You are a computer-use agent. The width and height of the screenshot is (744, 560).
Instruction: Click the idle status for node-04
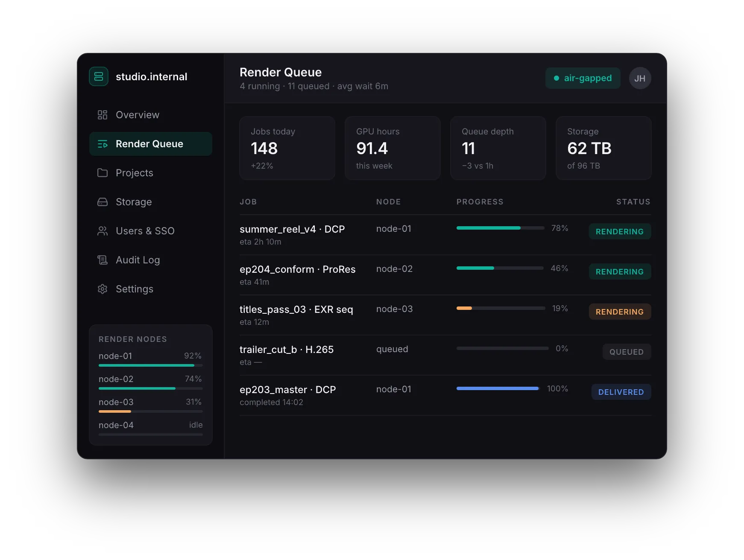click(196, 425)
